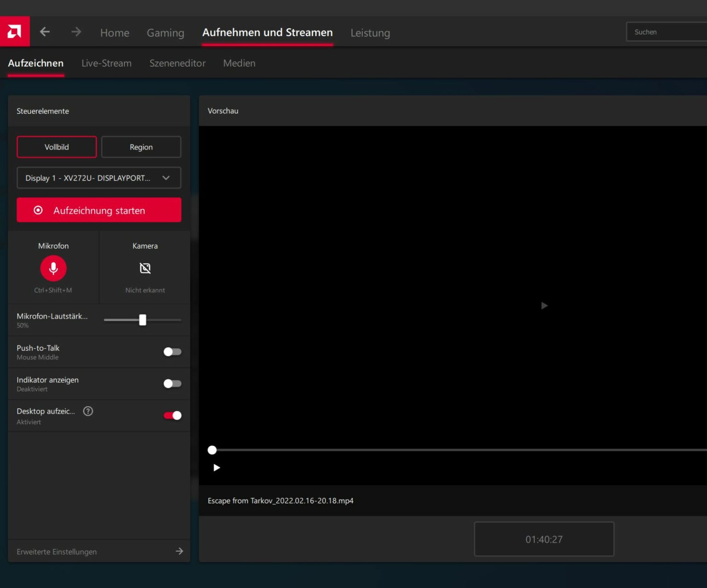Click the Suchen search field
This screenshot has width=707, height=588.
(x=666, y=32)
